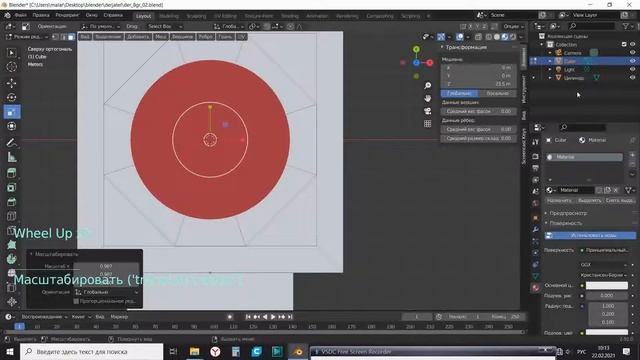This screenshot has width=640, height=360.
Task: Click play animation button in timeline
Action: click(273, 317)
